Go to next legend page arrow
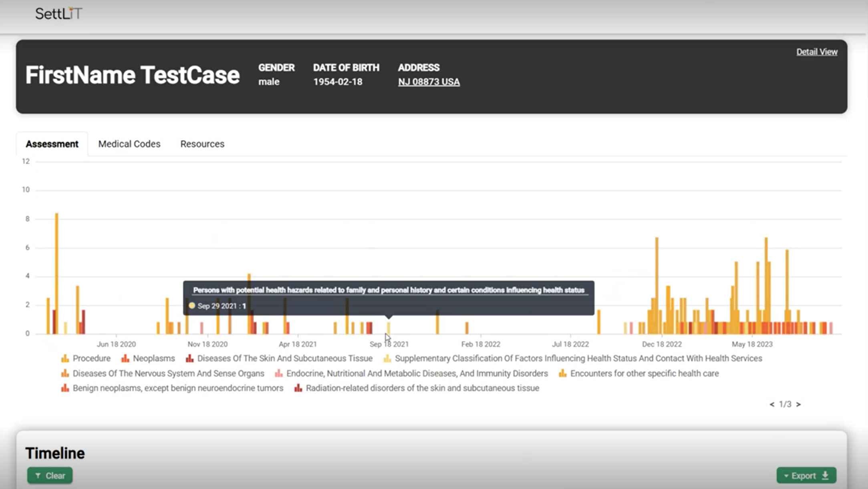 [798, 405]
